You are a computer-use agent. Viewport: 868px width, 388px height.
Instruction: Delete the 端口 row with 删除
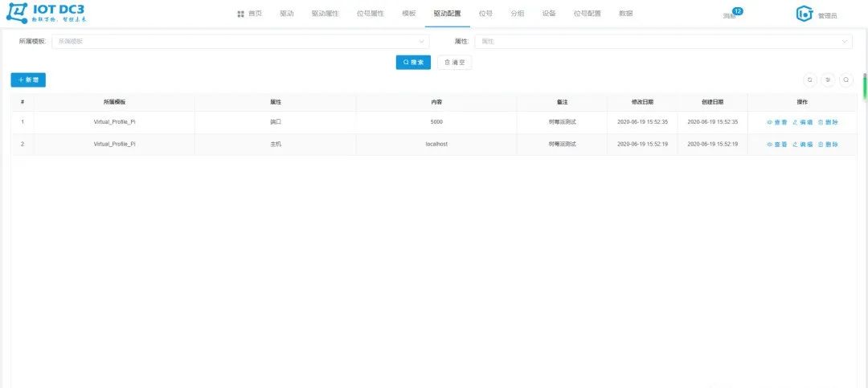tap(828, 122)
